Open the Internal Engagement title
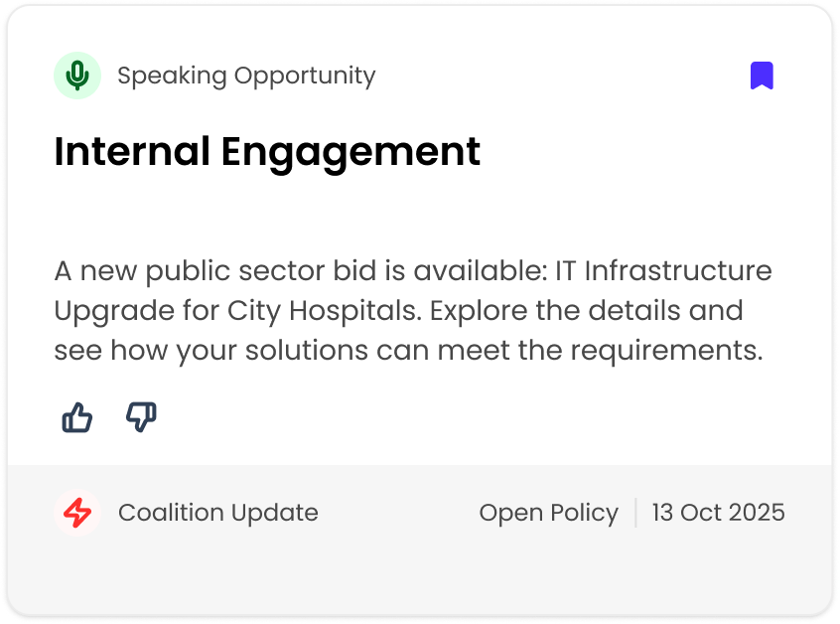 click(267, 152)
